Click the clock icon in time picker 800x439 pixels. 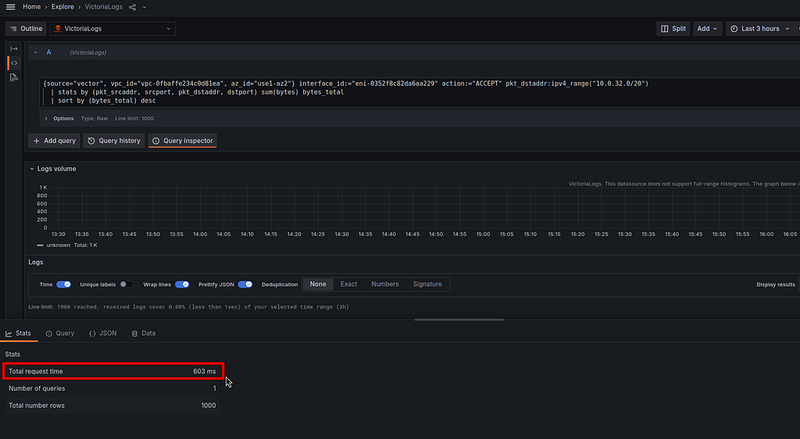tap(734, 29)
